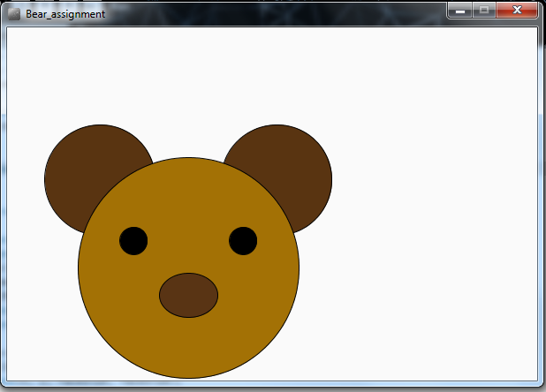Minimize the Bear_assignment window

point(460,11)
